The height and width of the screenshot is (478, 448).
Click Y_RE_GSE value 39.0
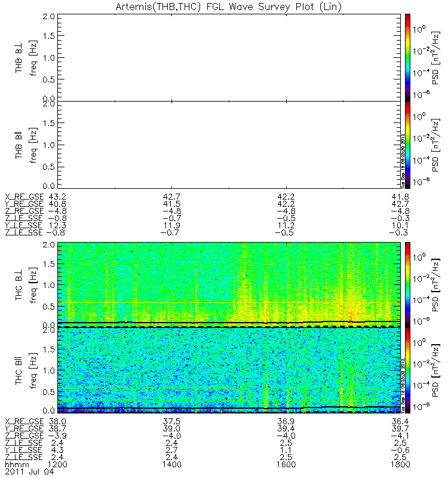tap(172, 428)
